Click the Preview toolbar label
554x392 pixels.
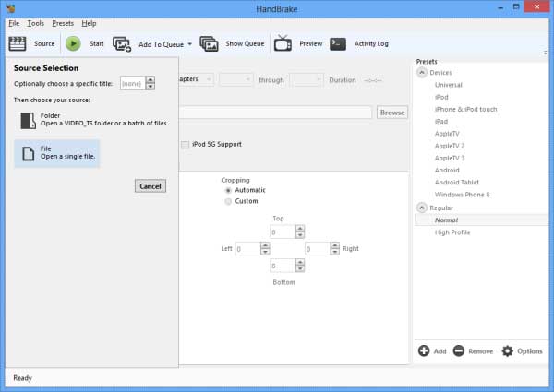311,43
